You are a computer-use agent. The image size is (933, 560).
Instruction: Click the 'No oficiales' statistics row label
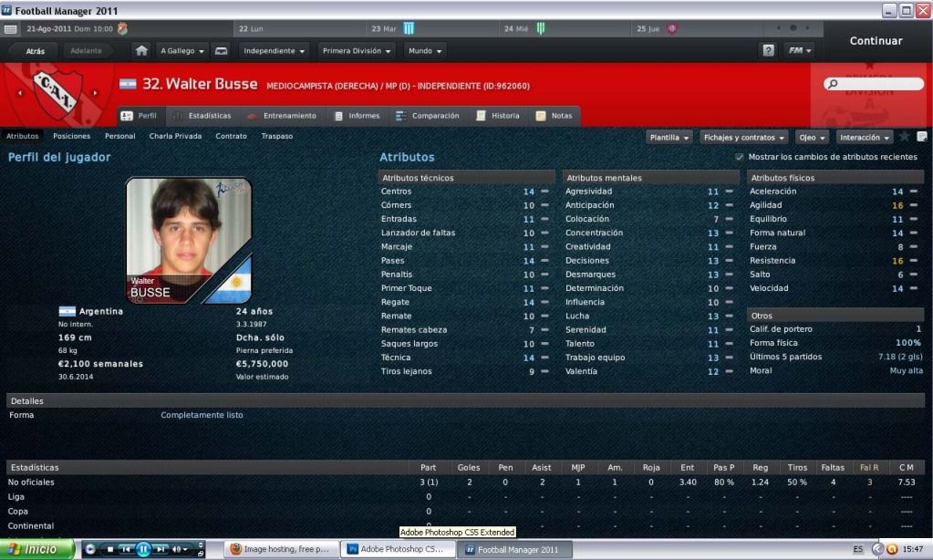[31, 482]
